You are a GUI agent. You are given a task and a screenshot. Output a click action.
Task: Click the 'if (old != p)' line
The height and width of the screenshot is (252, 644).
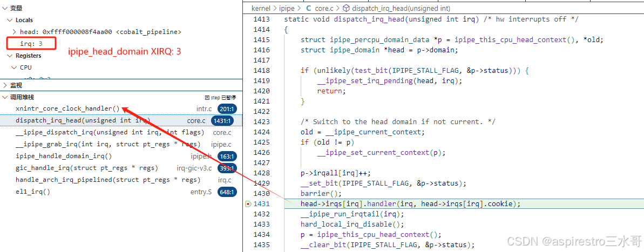[327, 142]
